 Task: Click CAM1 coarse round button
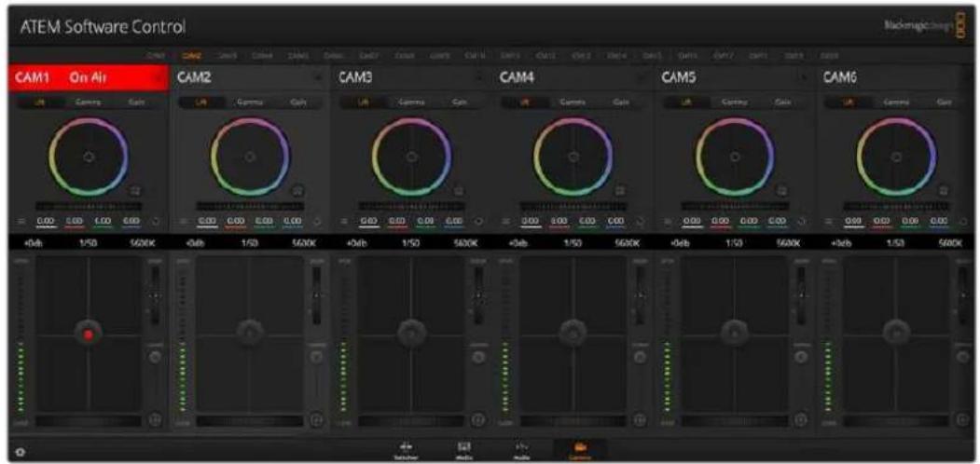[156, 357]
